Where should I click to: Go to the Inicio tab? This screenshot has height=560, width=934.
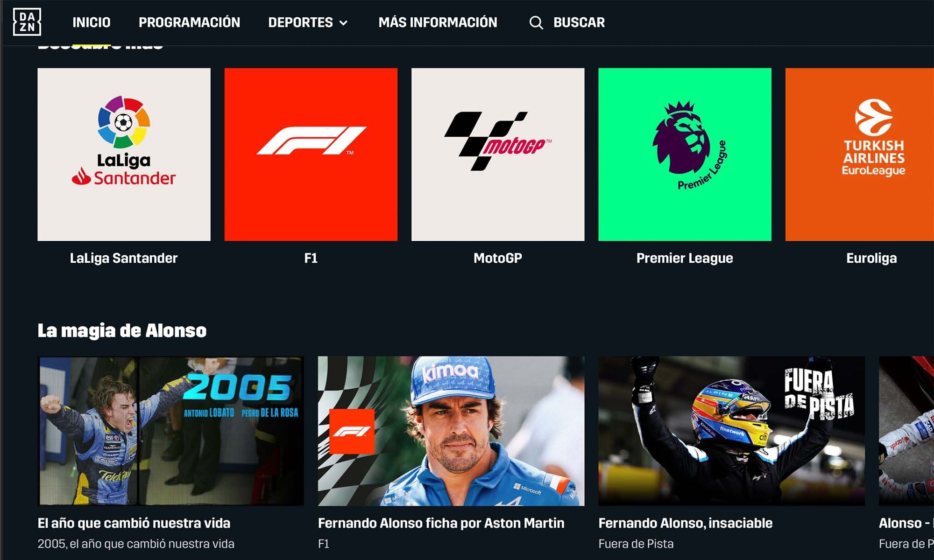pyautogui.click(x=92, y=22)
